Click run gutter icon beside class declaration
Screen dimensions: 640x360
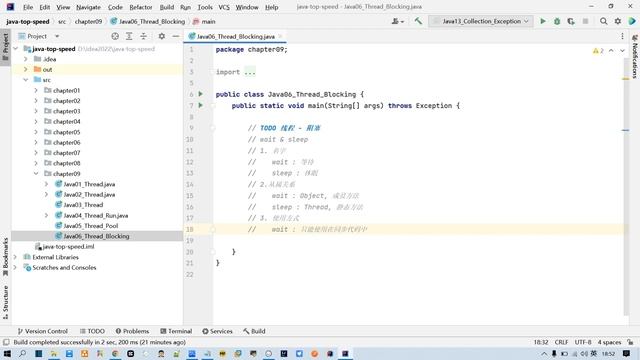pos(200,94)
